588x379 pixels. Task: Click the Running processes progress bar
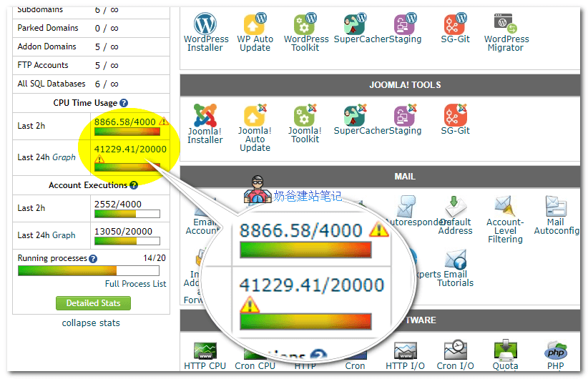(91, 271)
